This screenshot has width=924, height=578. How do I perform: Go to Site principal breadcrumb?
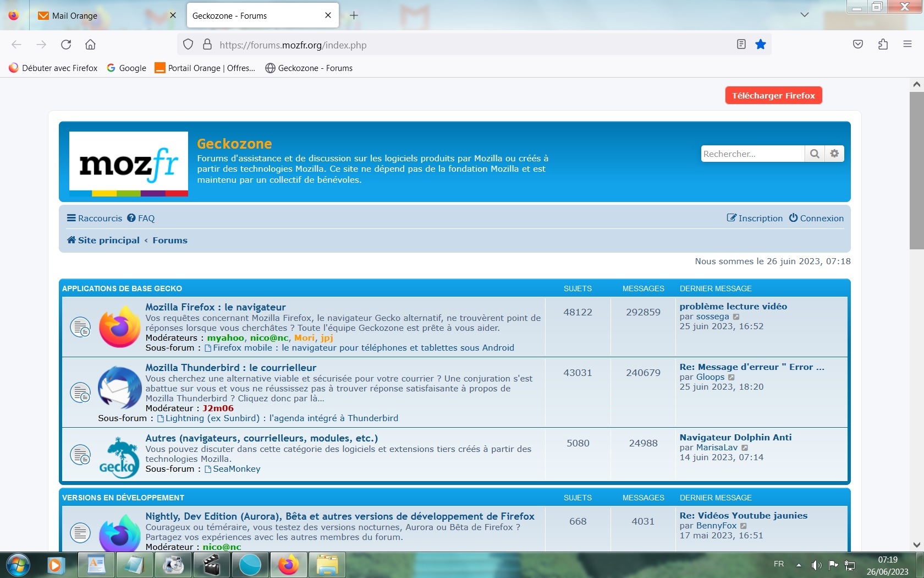103,240
